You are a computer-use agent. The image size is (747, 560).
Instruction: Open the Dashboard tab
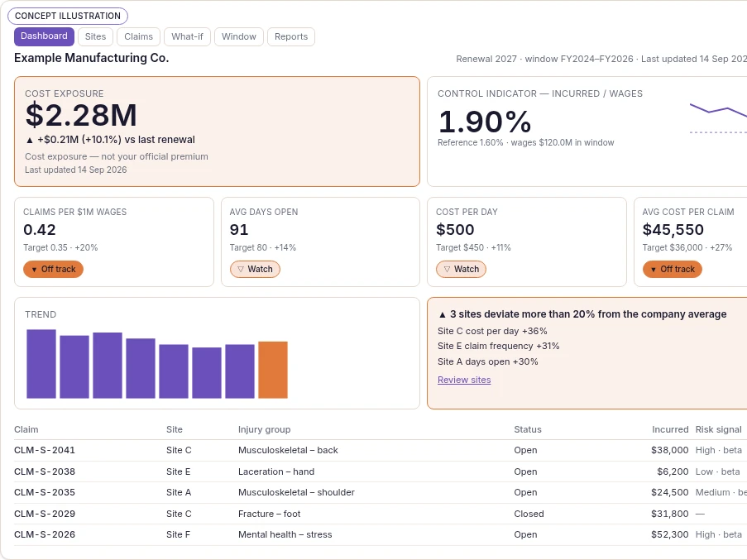click(x=44, y=36)
